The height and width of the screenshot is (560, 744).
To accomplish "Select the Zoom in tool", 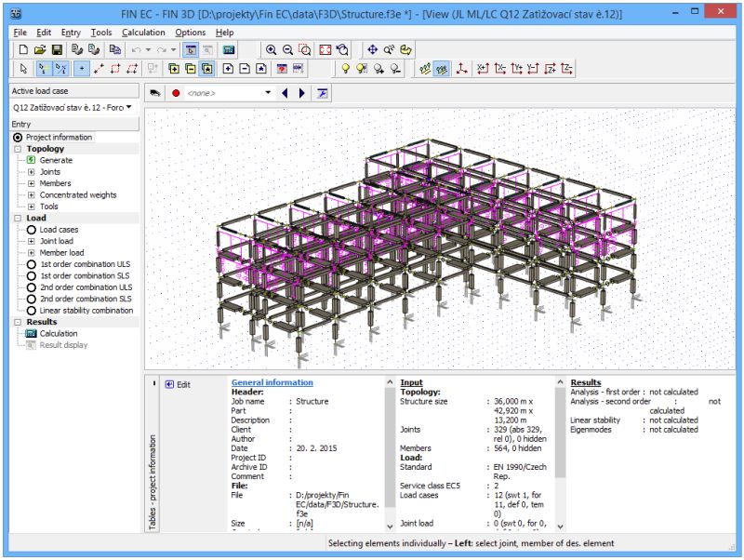I will point(272,49).
